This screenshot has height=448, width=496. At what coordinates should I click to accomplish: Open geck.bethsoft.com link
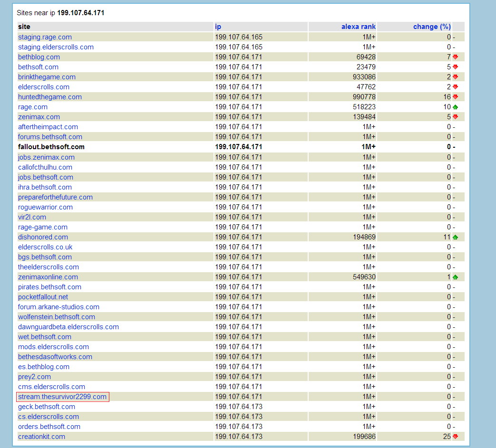coord(47,407)
